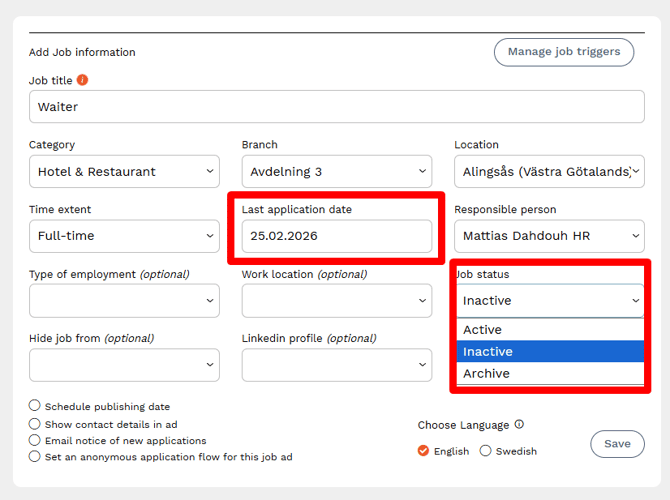
Task: Edit the Job title field containing Waiter
Action: coord(337,107)
